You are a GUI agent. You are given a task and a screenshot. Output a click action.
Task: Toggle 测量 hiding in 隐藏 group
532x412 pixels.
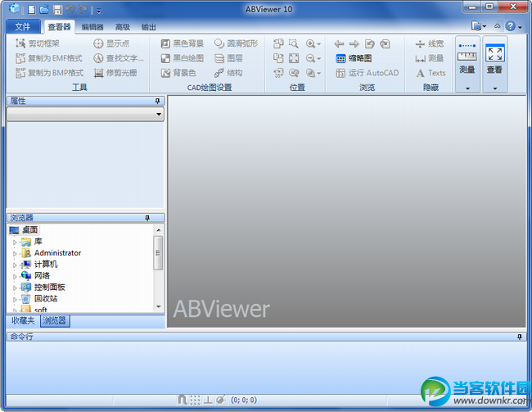[x=430, y=58]
